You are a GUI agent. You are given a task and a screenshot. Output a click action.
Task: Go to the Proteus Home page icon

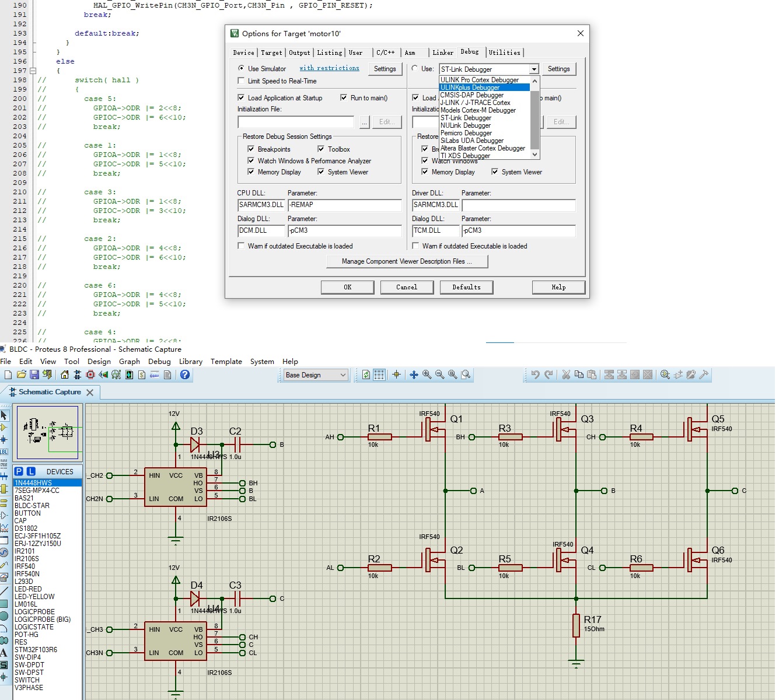(64, 374)
